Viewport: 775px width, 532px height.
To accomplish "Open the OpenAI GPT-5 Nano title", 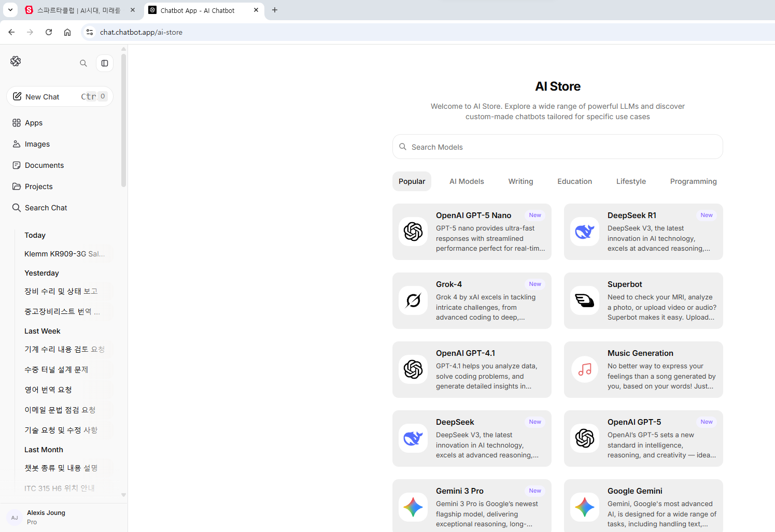I will pos(473,215).
